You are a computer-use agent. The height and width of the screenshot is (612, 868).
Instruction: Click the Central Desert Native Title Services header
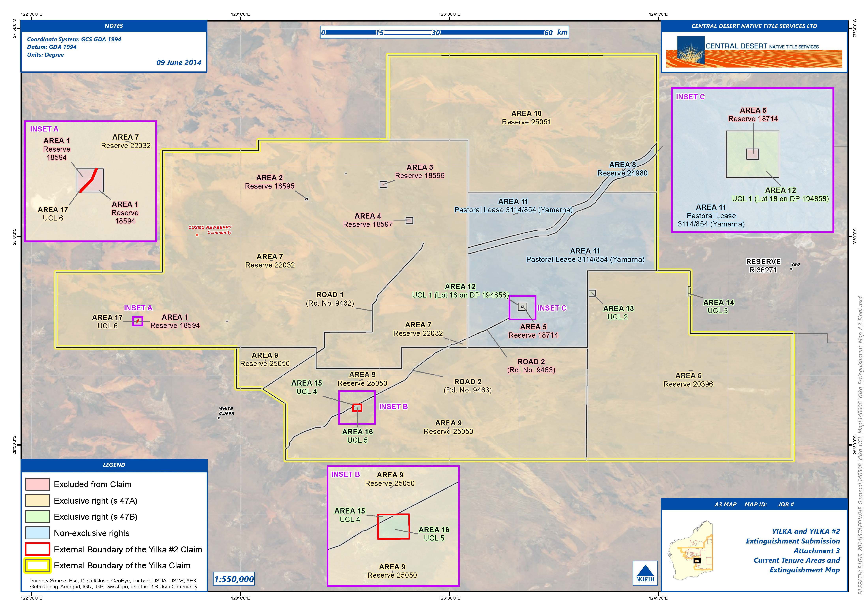754,26
